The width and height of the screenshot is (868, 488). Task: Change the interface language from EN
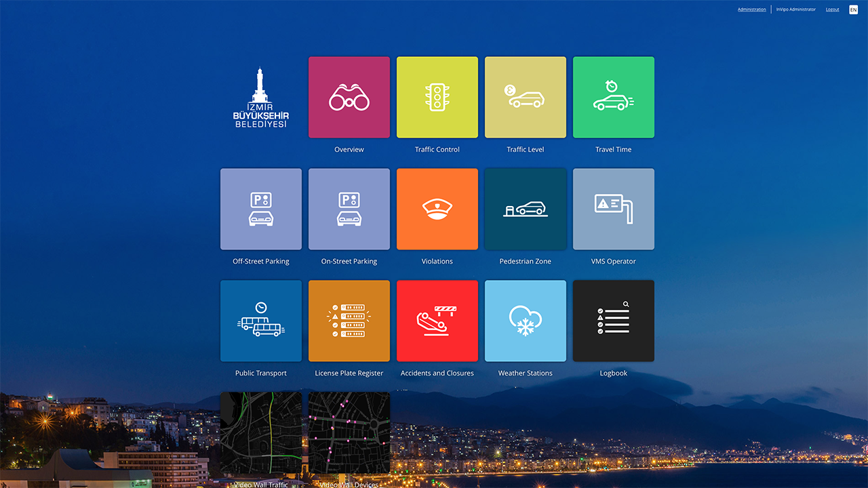(853, 9)
